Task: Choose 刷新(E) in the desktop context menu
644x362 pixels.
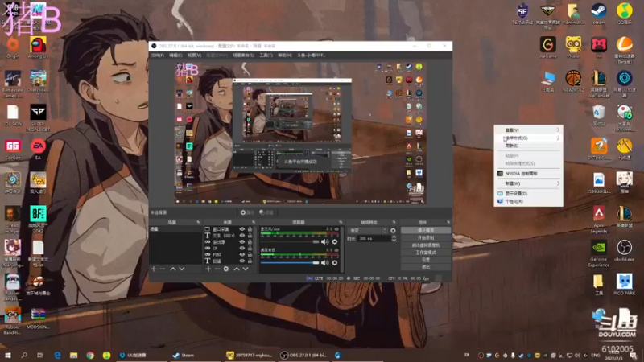Action: (x=529, y=146)
